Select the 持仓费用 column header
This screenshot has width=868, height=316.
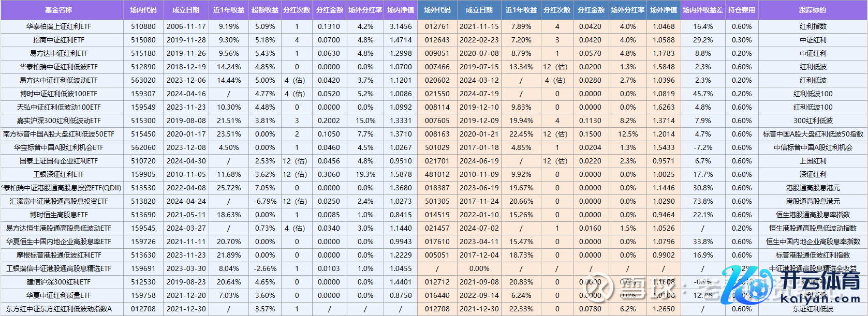coord(742,10)
